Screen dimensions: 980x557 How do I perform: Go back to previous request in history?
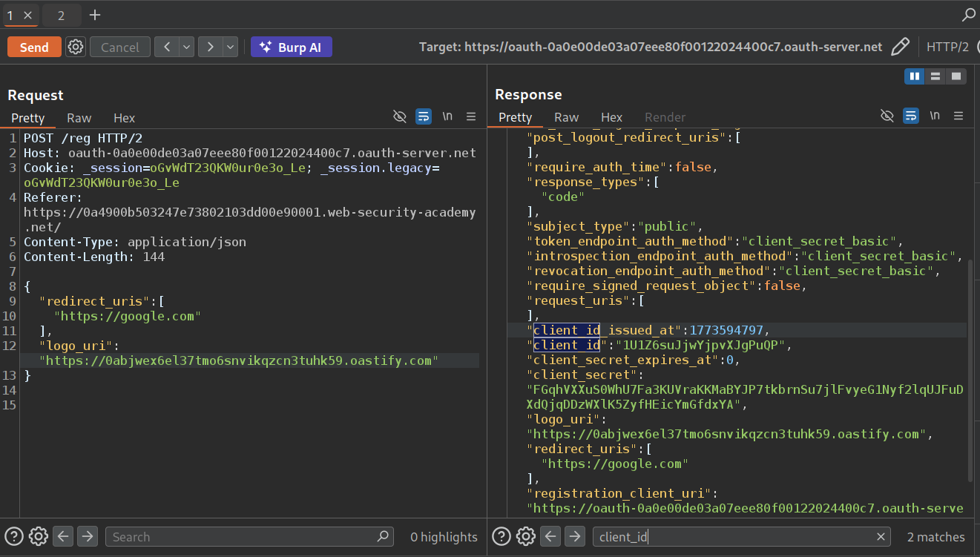[x=167, y=47]
